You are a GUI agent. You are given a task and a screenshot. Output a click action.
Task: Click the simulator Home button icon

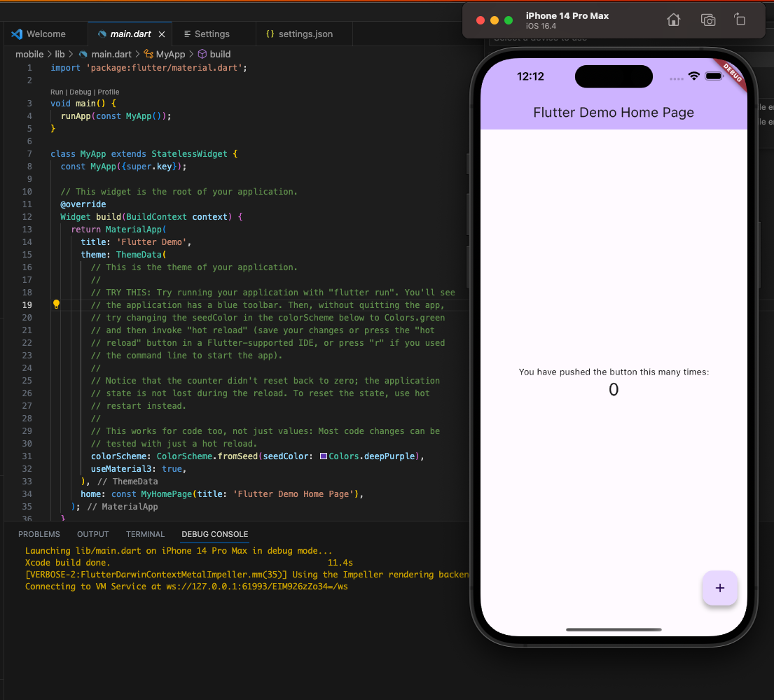tap(673, 20)
